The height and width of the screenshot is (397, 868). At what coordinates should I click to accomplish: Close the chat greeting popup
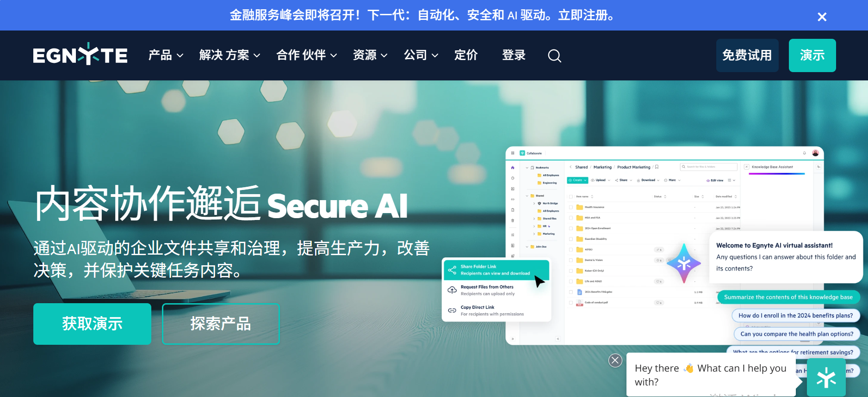615,360
